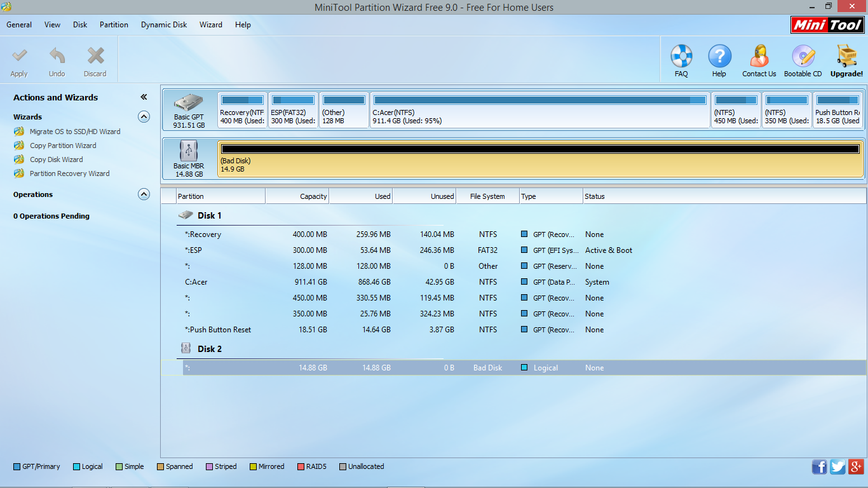Open the General menu
The image size is (868, 488).
(19, 25)
